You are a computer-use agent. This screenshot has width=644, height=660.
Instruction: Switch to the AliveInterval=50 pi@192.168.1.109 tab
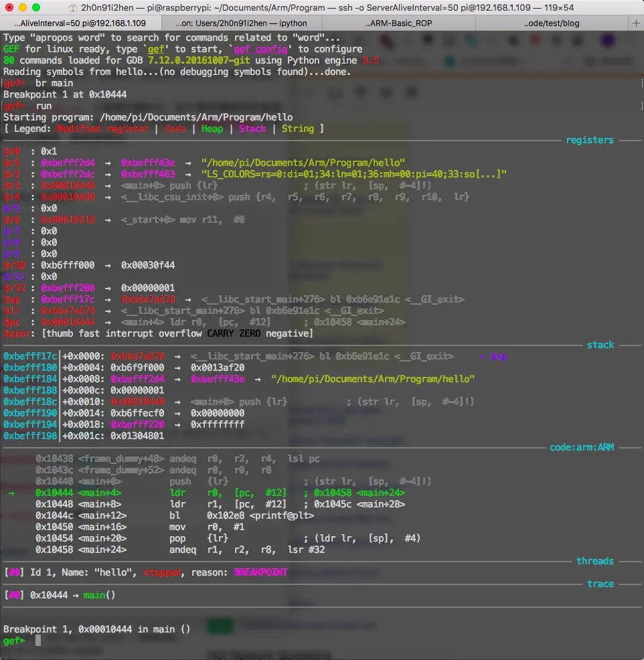80,23
